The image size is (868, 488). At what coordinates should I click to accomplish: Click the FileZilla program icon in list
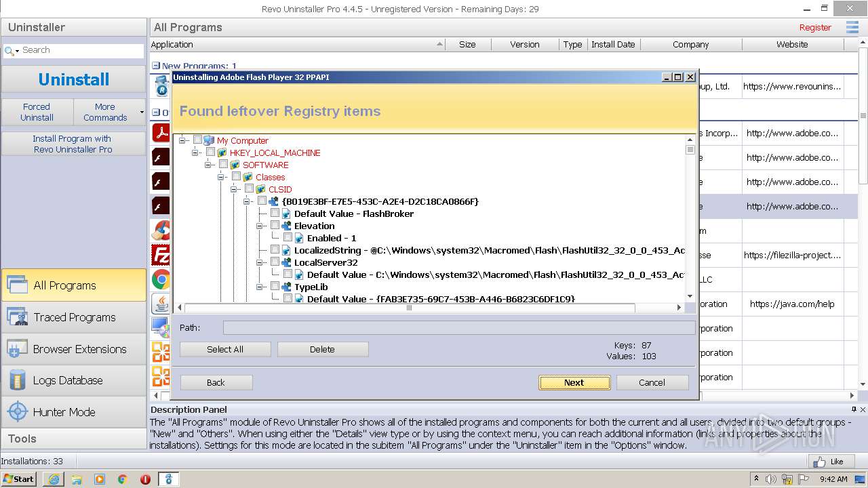point(161,255)
